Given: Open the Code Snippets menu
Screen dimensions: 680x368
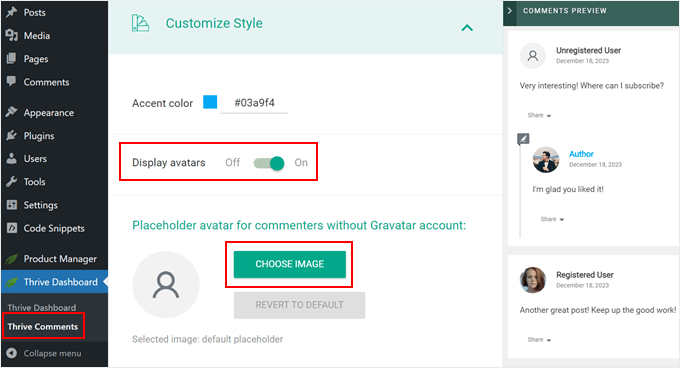Looking at the screenshot, I should [54, 228].
